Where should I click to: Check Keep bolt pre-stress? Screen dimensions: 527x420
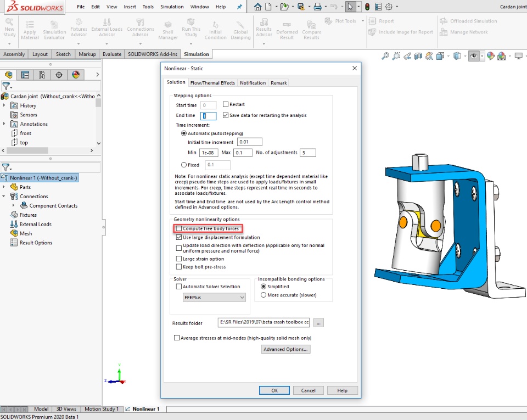click(x=179, y=267)
